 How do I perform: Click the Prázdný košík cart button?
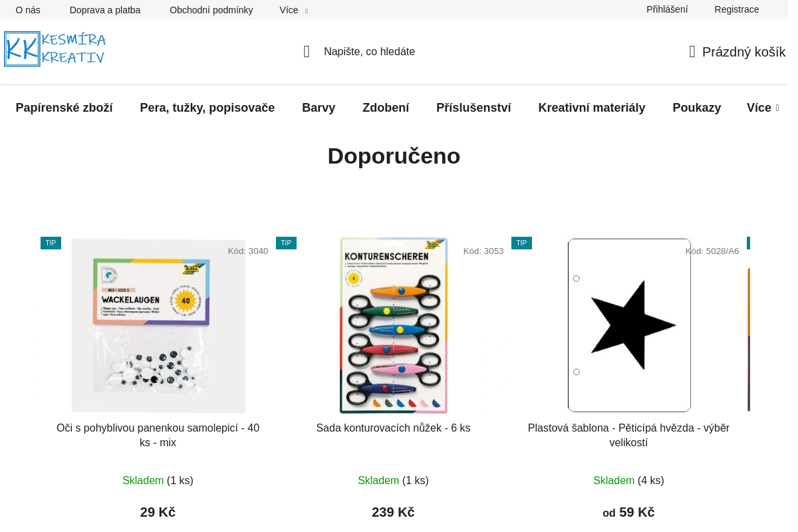click(x=743, y=52)
